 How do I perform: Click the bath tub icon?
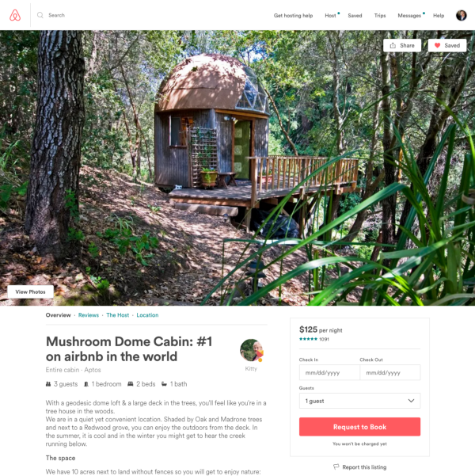coord(164,384)
